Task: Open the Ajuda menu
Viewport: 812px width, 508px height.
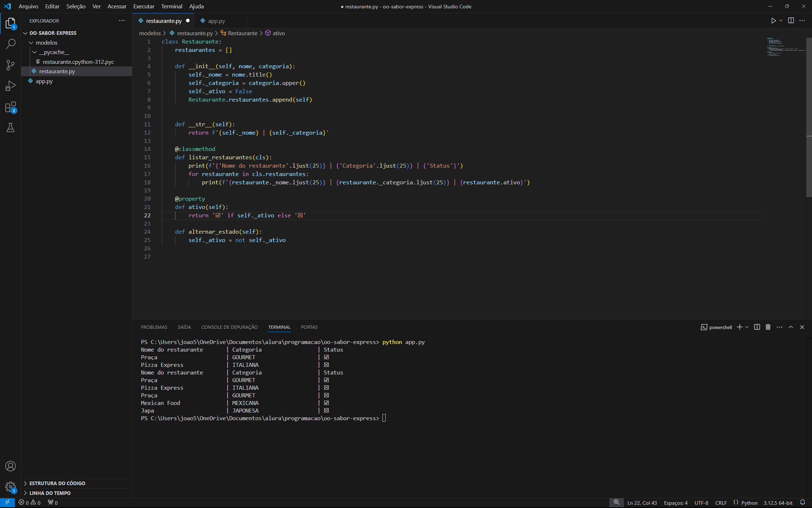Action: tap(196, 7)
